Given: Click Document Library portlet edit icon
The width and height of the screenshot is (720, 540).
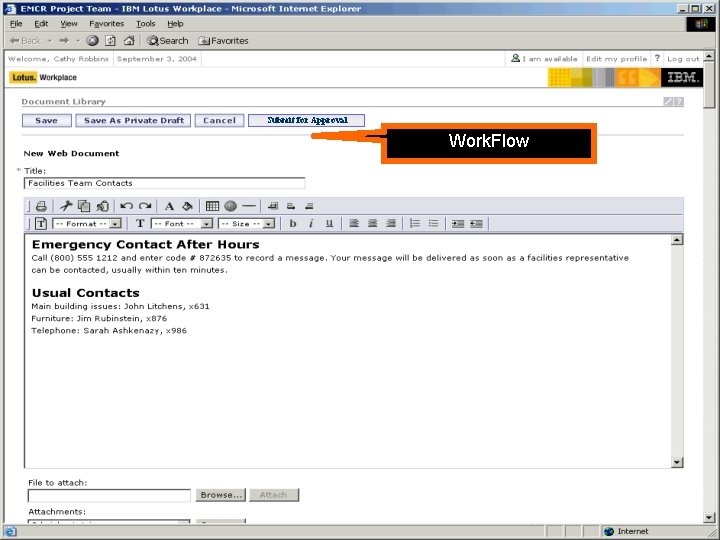Looking at the screenshot, I should click(x=668, y=101).
